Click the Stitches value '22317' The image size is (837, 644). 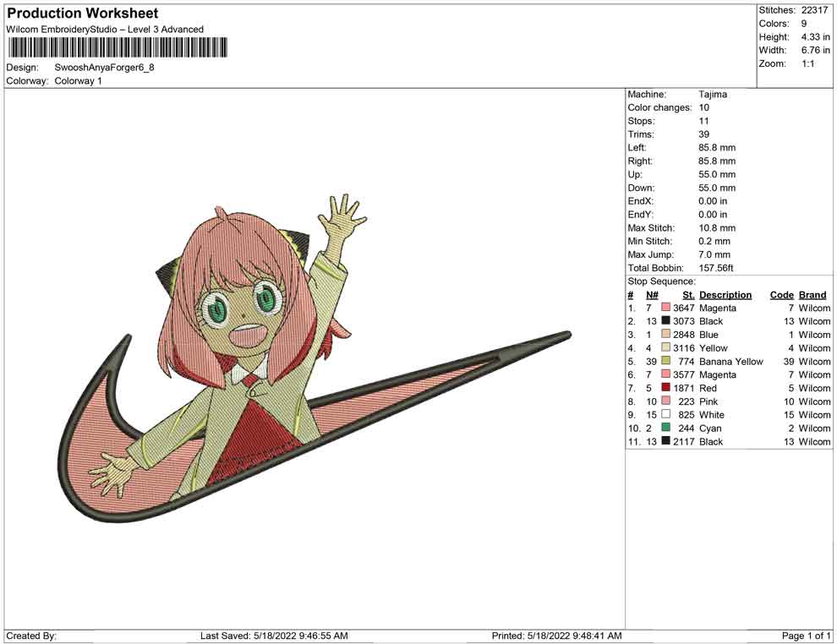coord(814,10)
